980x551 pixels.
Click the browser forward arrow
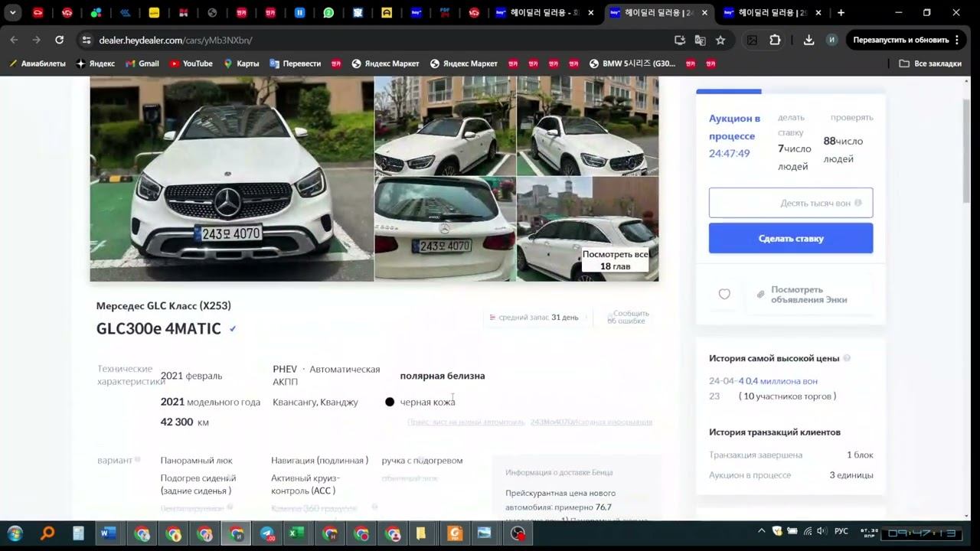coord(36,40)
